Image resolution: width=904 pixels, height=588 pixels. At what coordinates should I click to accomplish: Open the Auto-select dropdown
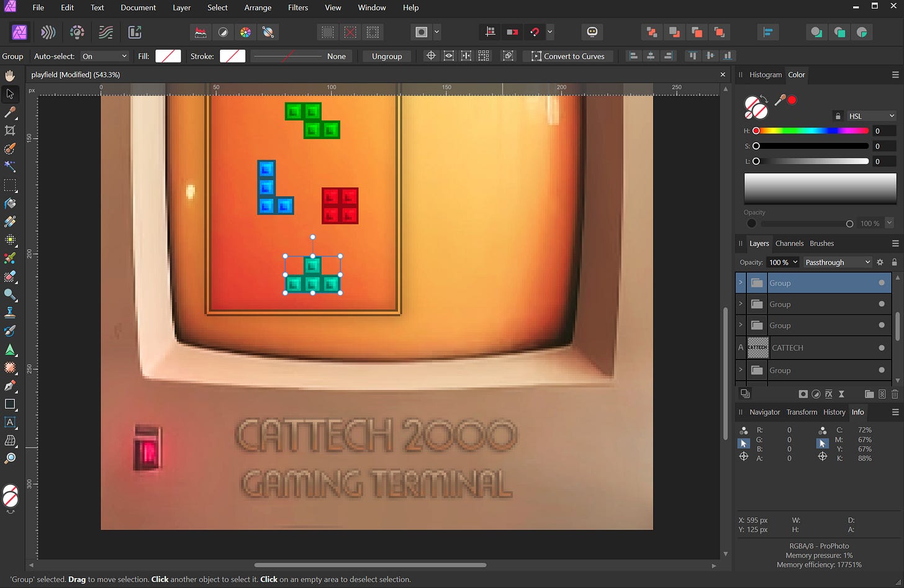(x=104, y=57)
